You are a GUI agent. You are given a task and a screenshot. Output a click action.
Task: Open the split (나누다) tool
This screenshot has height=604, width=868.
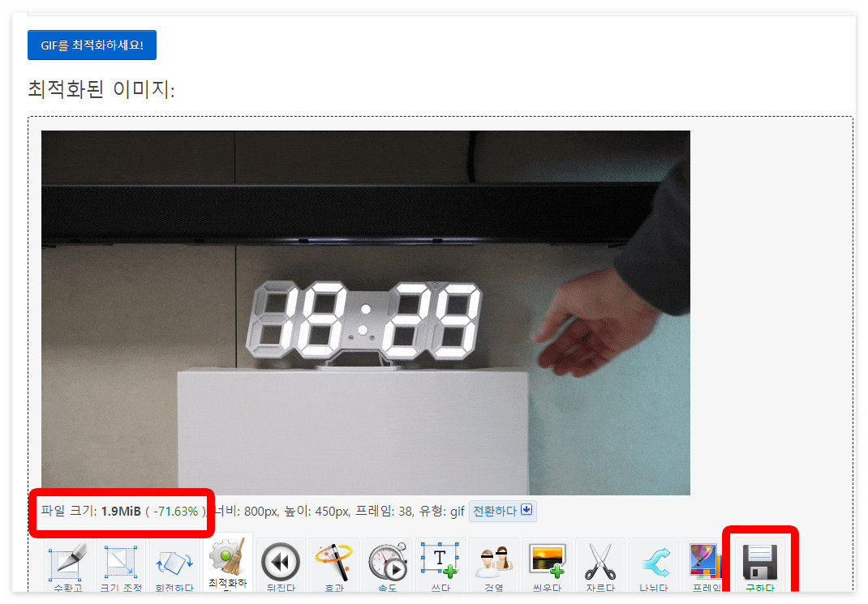tap(654, 566)
